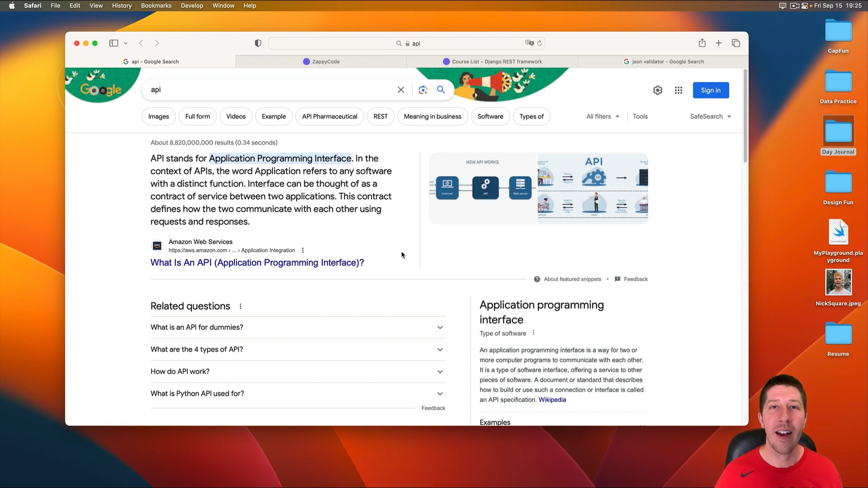The width and height of the screenshot is (868, 488).
Task: Open the Develop menu
Action: point(192,5)
